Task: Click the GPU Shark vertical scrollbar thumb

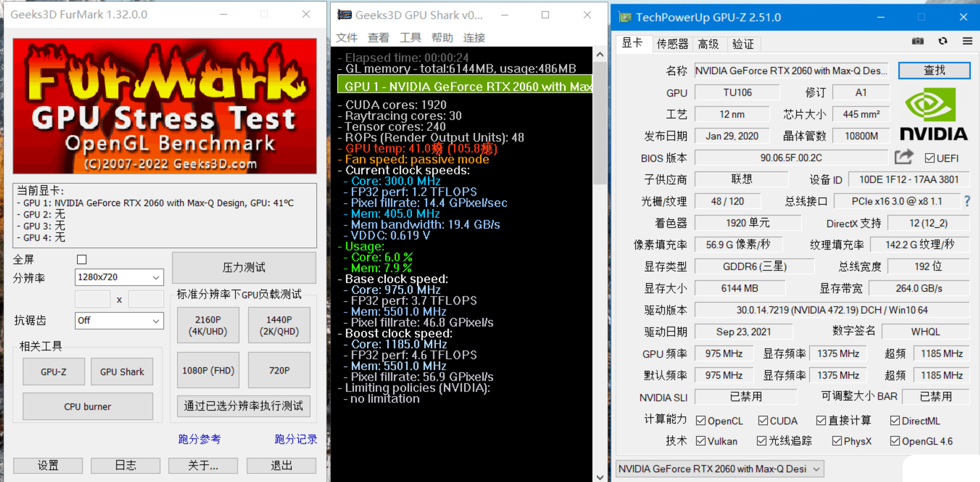Action: [600, 123]
